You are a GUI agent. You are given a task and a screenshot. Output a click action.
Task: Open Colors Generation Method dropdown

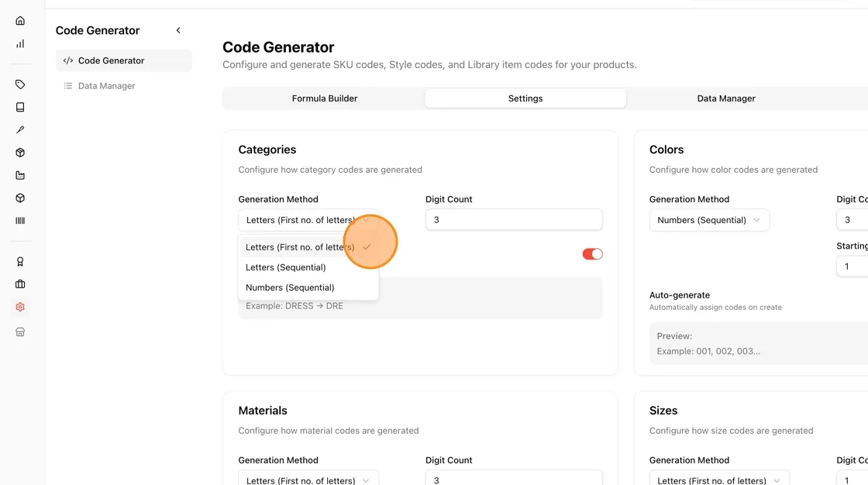709,220
